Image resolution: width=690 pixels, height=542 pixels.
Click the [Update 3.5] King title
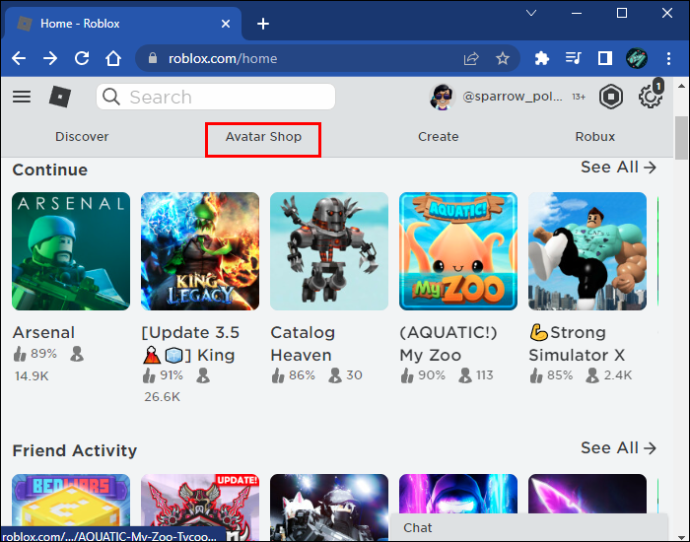pos(191,344)
